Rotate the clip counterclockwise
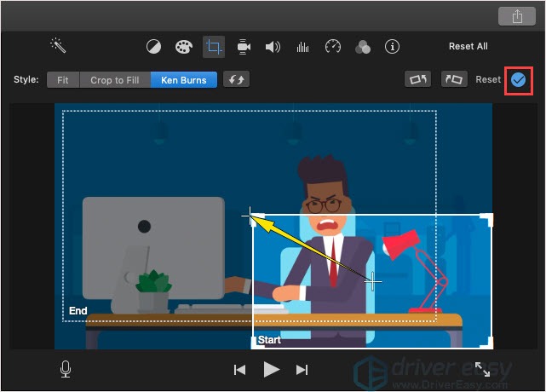Image resolution: width=546 pixels, height=392 pixels. 418,79
